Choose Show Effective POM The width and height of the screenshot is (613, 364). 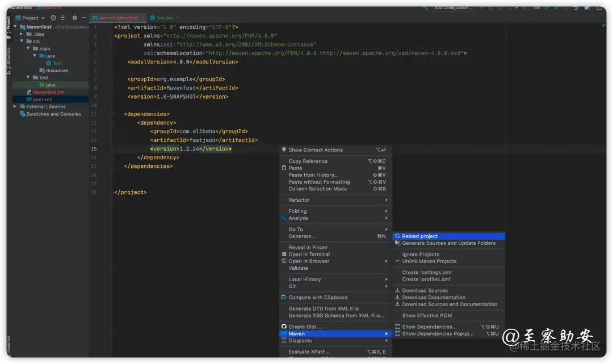tap(449, 316)
